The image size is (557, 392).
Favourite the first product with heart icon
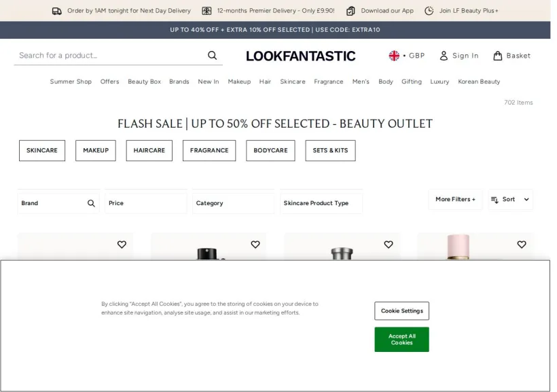point(122,245)
